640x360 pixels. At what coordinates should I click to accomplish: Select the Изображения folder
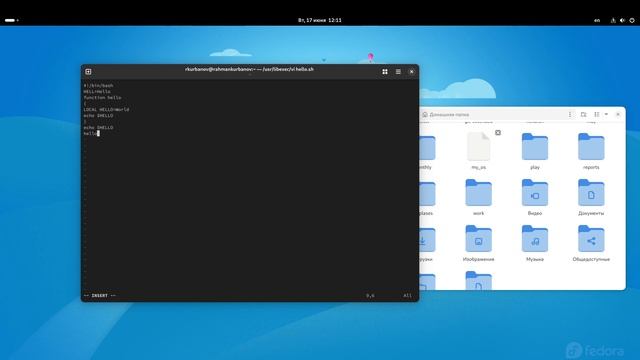tap(478, 242)
